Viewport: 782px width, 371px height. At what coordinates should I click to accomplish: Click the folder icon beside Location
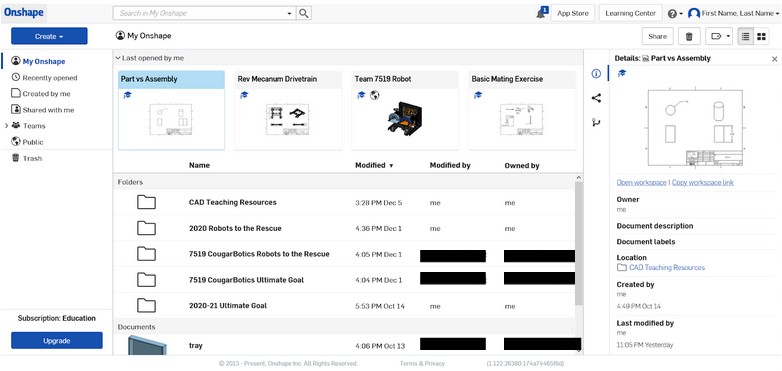(621, 267)
